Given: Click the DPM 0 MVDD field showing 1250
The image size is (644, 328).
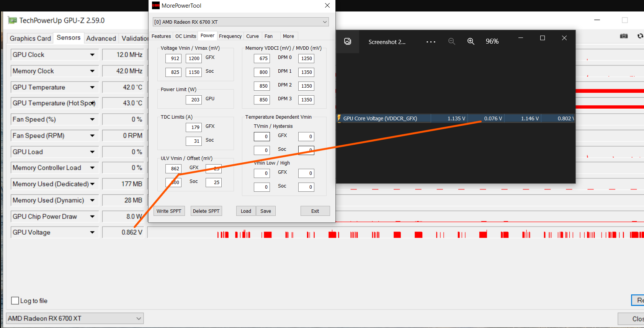Looking at the screenshot, I should pyautogui.click(x=306, y=58).
